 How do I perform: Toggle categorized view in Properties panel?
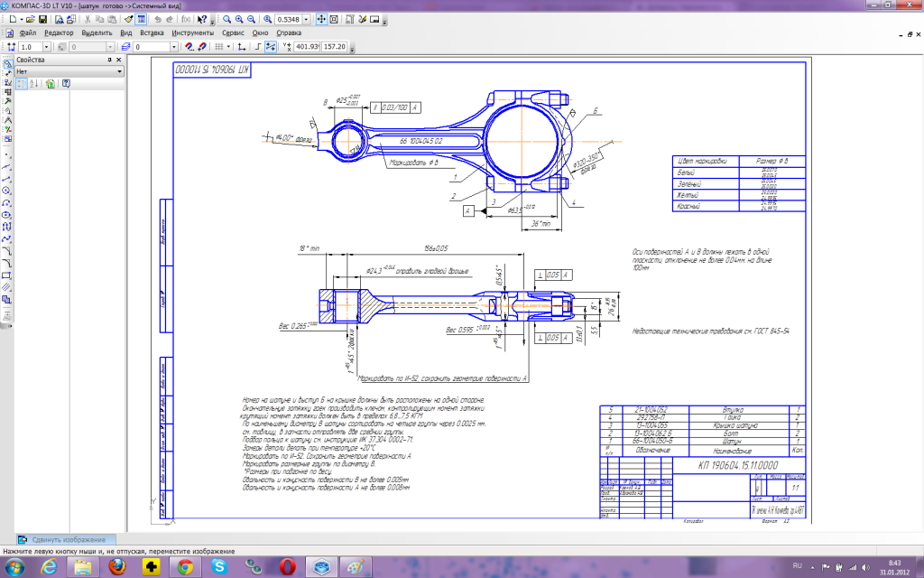pos(22,84)
